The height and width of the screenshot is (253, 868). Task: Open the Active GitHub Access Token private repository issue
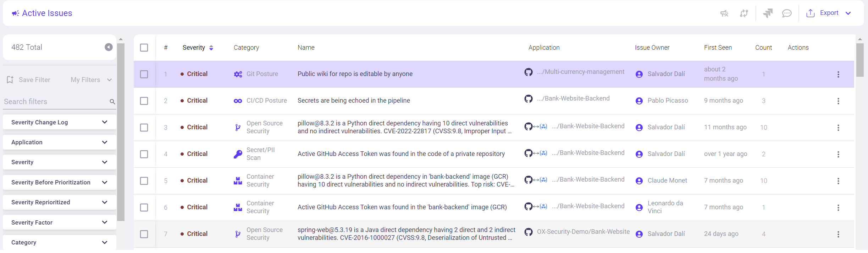[x=401, y=154]
